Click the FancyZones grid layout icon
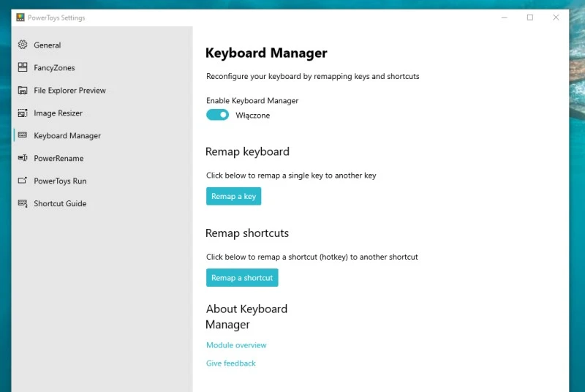The height and width of the screenshot is (392, 585). 22,68
